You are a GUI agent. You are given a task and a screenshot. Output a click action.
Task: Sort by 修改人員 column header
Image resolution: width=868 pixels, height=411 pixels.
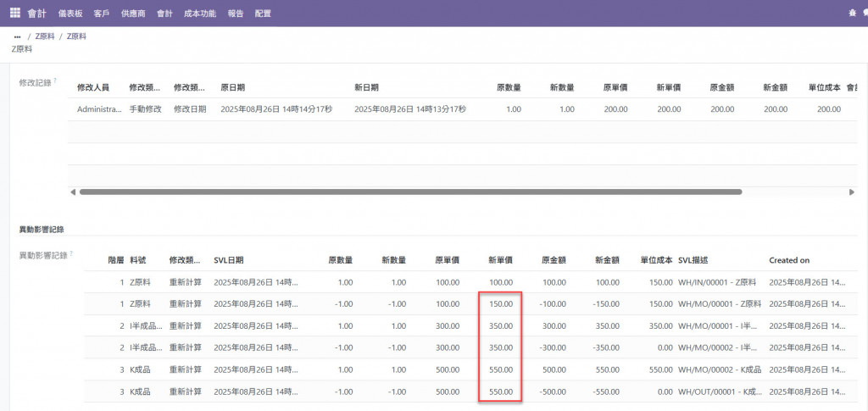tap(93, 87)
